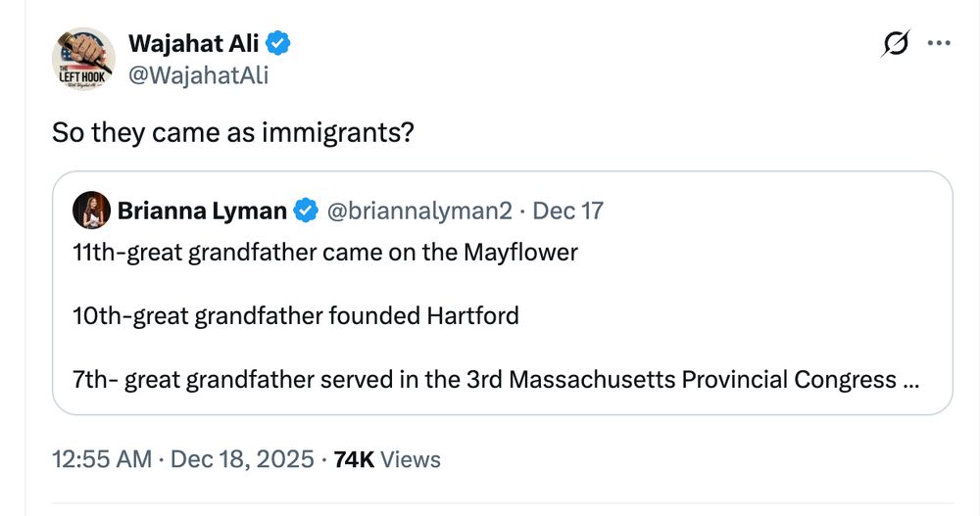Open the 74K Views count
Image resolution: width=980 pixels, height=516 pixels.
[x=387, y=459]
